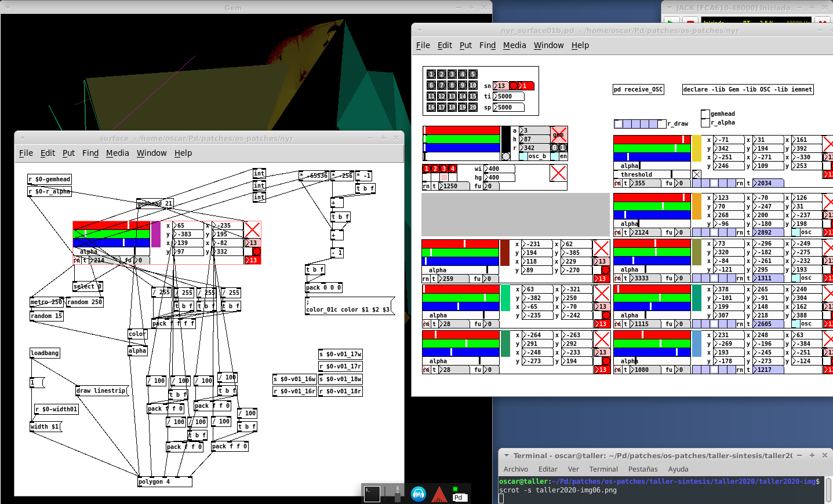This screenshot has width=833, height=504.
Task: Click the small X box beside the threshold slider
Action: coord(697,174)
